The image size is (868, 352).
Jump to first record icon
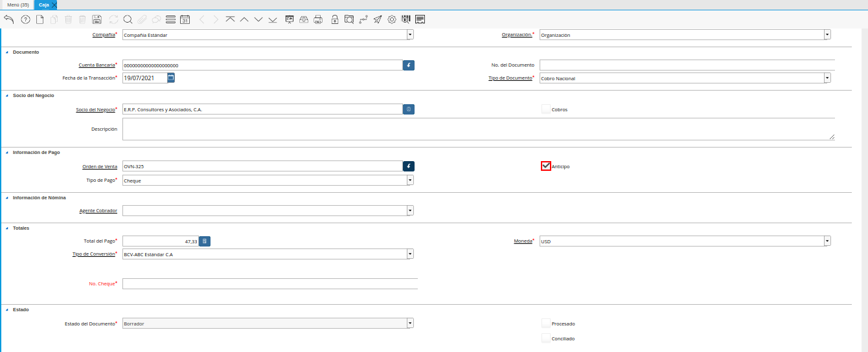[x=230, y=19]
